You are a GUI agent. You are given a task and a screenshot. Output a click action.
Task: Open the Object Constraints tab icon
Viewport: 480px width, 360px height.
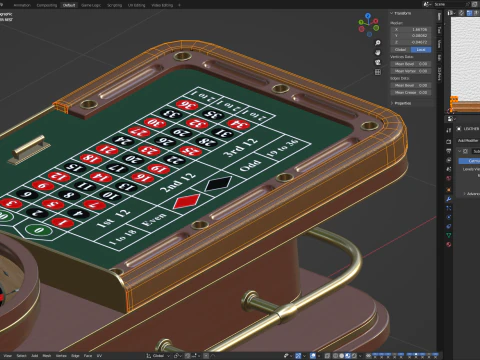pyautogui.click(x=449, y=226)
